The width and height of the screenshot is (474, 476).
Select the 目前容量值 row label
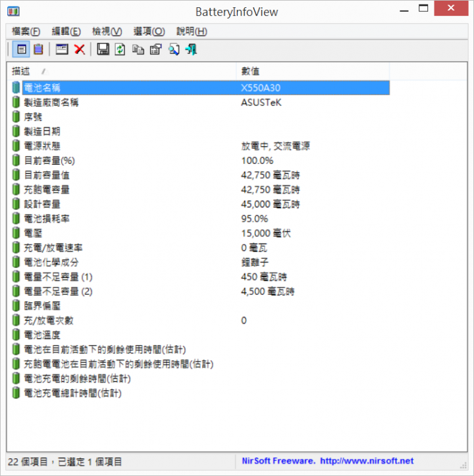pos(47,175)
